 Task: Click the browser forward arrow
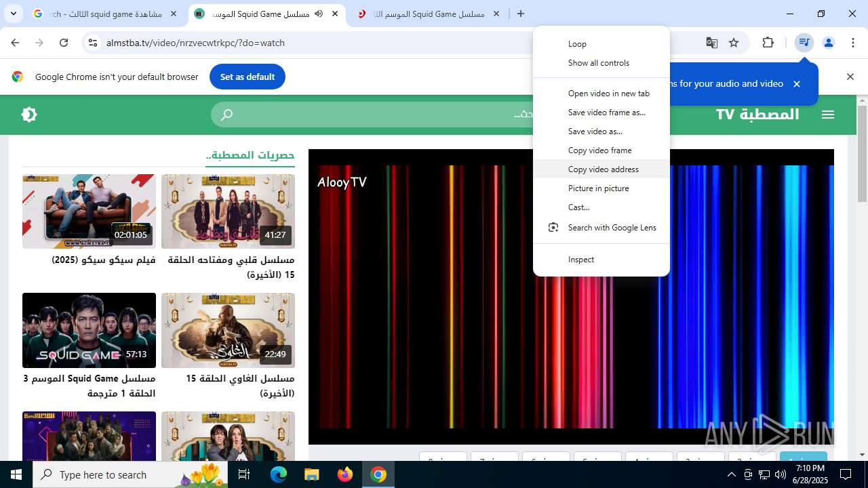pyautogui.click(x=39, y=43)
